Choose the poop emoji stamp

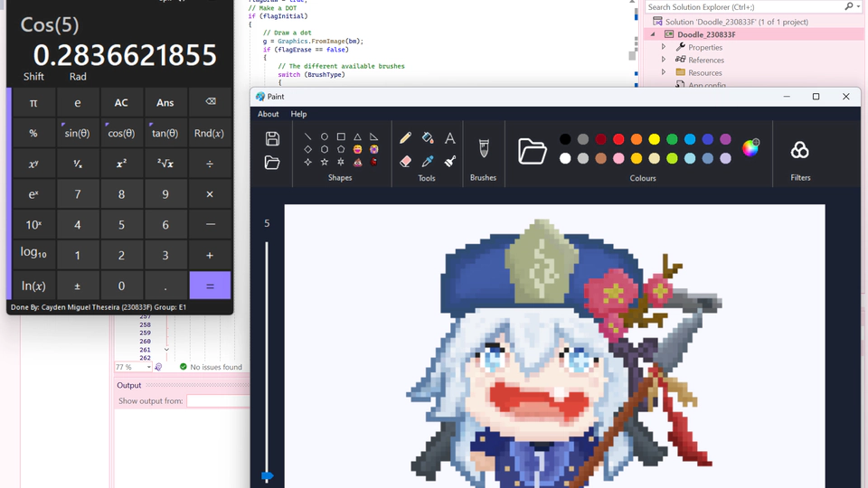coord(358,162)
